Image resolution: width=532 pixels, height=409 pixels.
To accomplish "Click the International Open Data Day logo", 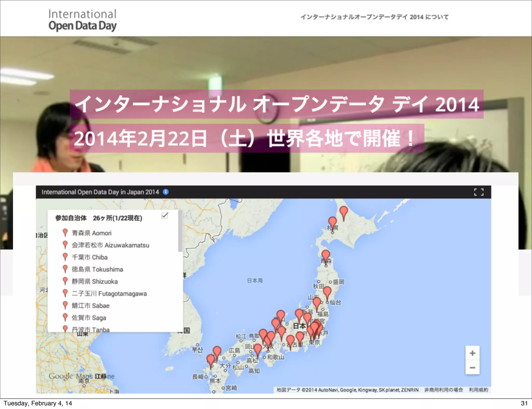I will pos(82,20).
